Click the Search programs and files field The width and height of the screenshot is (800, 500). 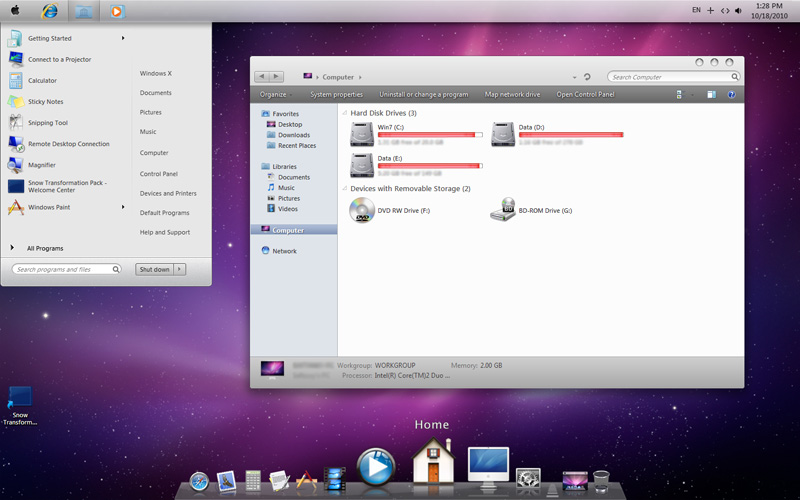pyautogui.click(x=65, y=269)
